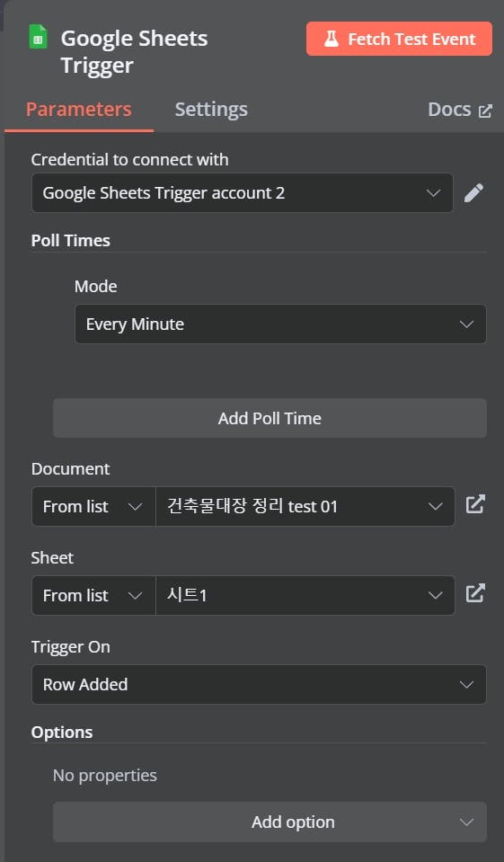Click the Google Sheets Trigger title
This screenshot has width=504, height=862.
pyautogui.click(x=134, y=51)
